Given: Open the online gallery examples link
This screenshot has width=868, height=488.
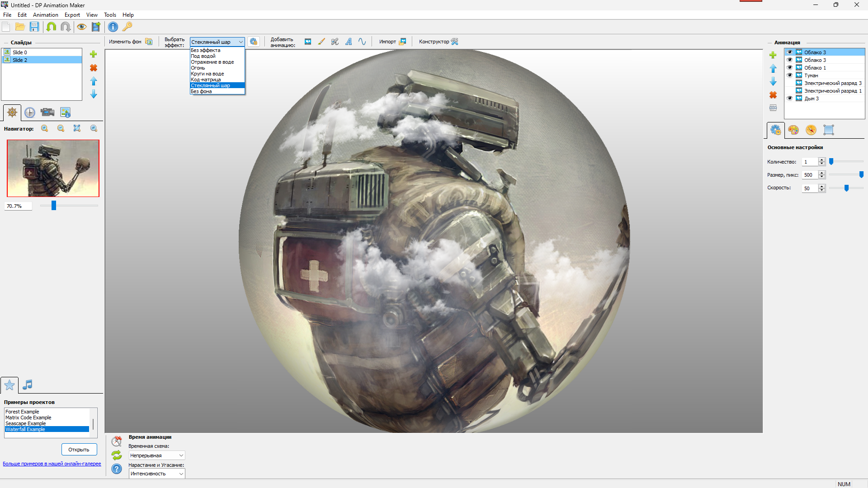Looking at the screenshot, I should pyautogui.click(x=52, y=464).
